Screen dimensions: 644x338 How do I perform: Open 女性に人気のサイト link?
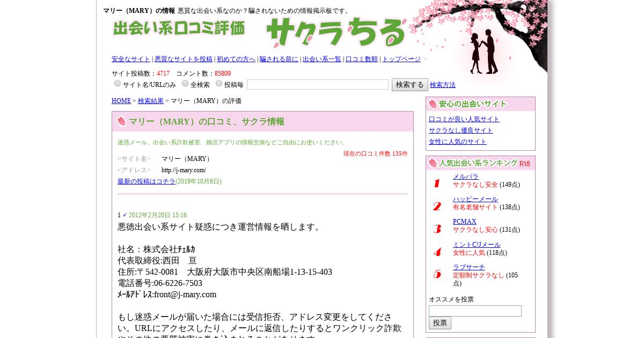tap(458, 142)
